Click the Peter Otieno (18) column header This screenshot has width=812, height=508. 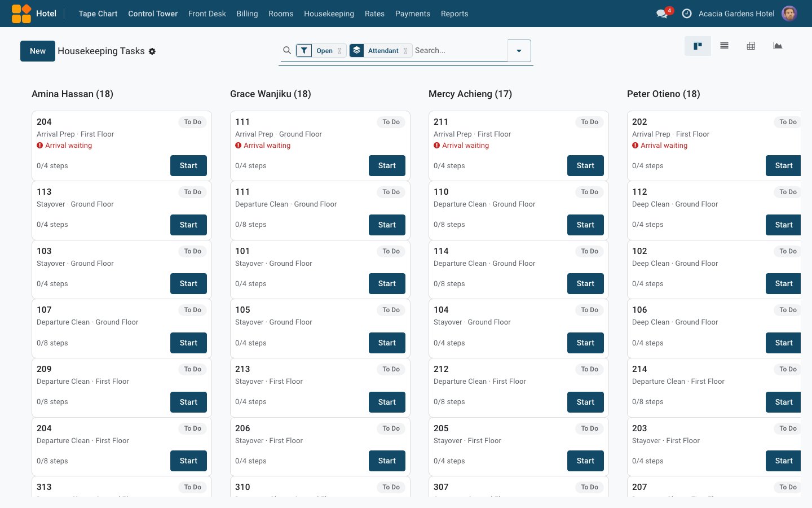(x=664, y=94)
